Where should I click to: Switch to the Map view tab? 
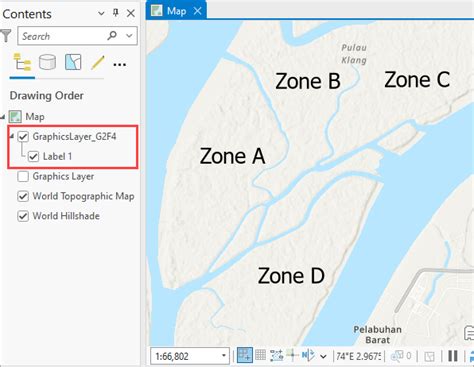tap(176, 11)
